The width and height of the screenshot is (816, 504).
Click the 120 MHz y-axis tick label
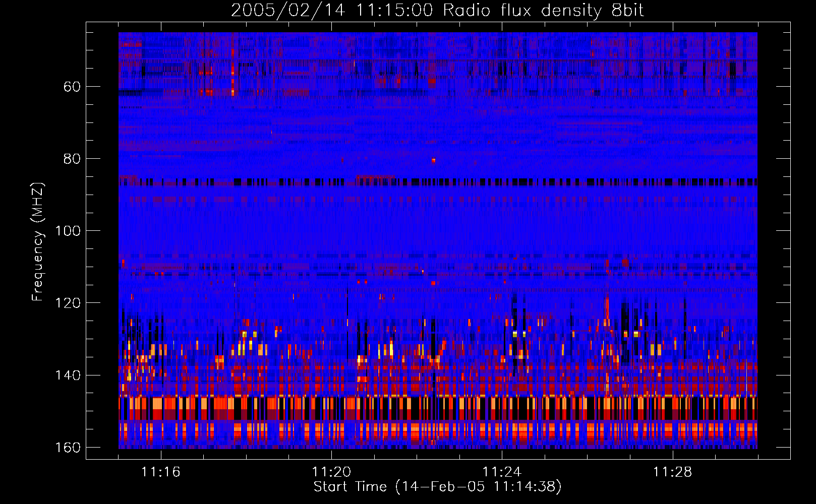[x=68, y=303]
